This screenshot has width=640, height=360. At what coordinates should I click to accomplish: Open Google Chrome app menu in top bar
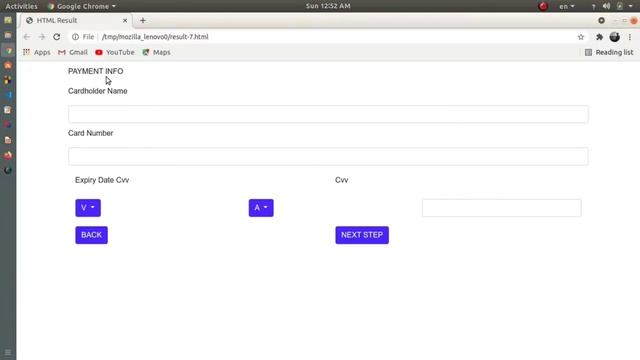click(82, 6)
